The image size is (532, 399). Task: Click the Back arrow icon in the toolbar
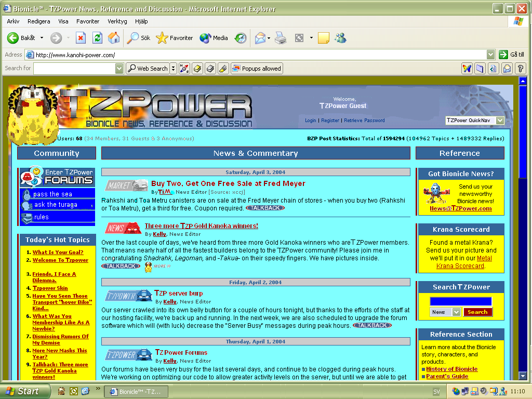point(13,37)
